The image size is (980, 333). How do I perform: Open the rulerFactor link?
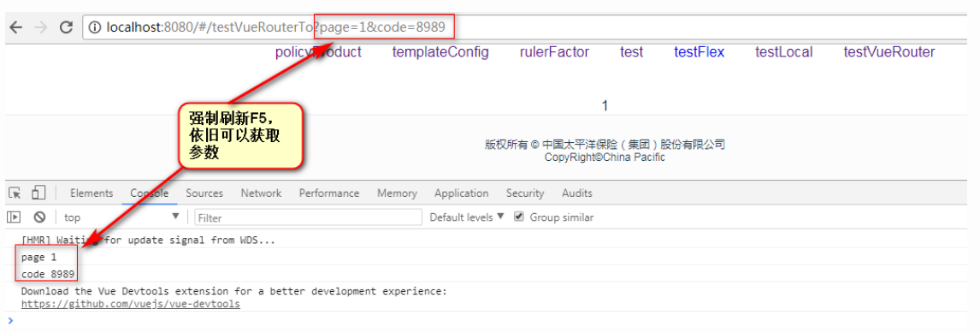click(x=554, y=52)
